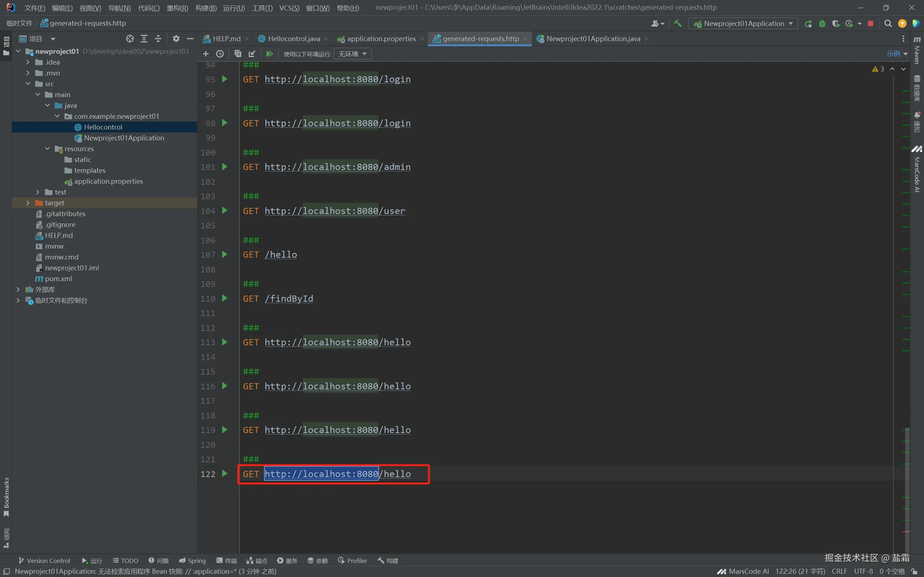This screenshot has width=924, height=577.
Task: Open the Spring tool window button
Action: click(192, 561)
